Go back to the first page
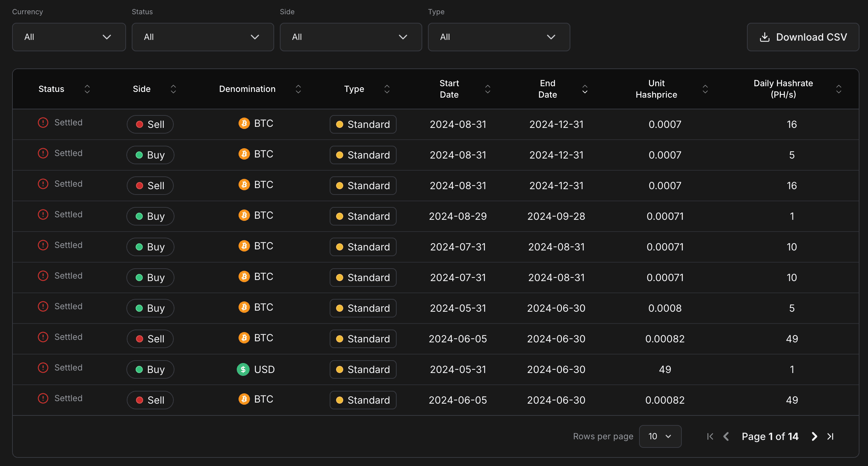This screenshot has width=868, height=466. click(710, 436)
